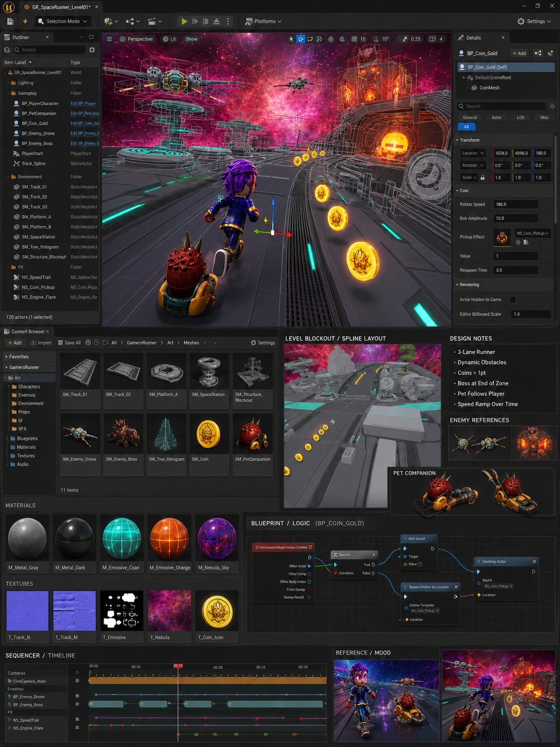560x747 pixels.
Task: Expand the Favorites section in Content Browser
Action: click(6, 357)
